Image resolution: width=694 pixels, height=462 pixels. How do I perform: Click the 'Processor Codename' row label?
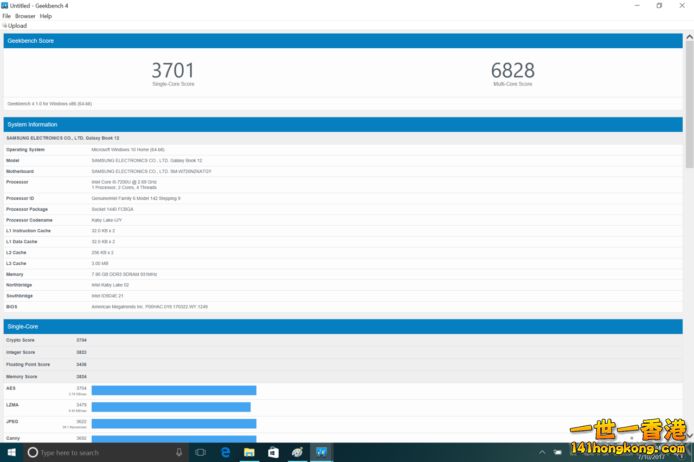coord(29,220)
